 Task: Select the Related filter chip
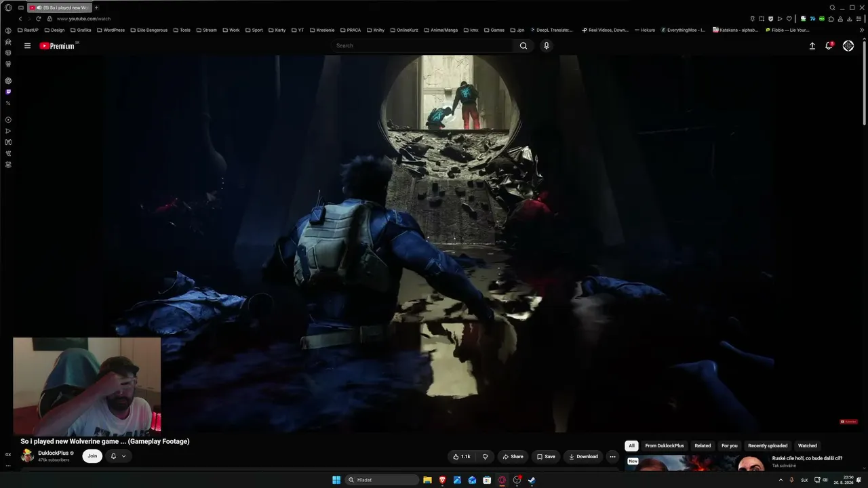703,446
